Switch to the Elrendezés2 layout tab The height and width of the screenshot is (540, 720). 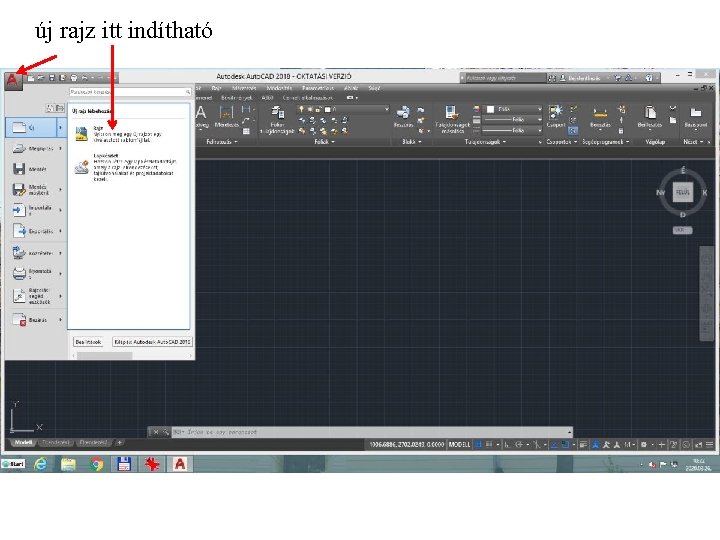pos(94,443)
